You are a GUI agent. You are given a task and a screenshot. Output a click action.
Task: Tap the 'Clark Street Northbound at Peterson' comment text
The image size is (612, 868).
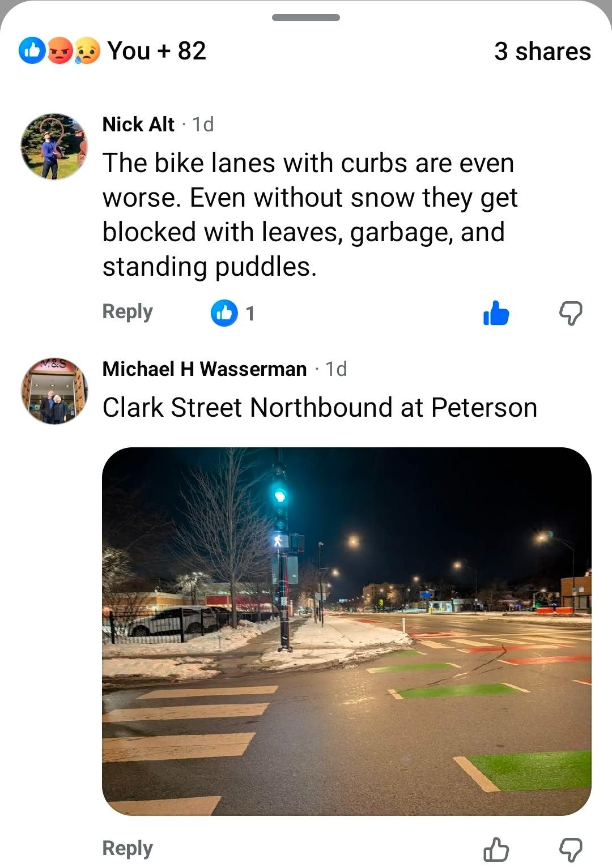point(320,408)
